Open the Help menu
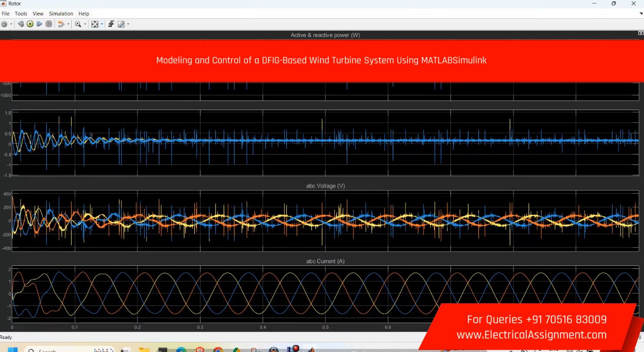644x352 pixels. (x=84, y=14)
